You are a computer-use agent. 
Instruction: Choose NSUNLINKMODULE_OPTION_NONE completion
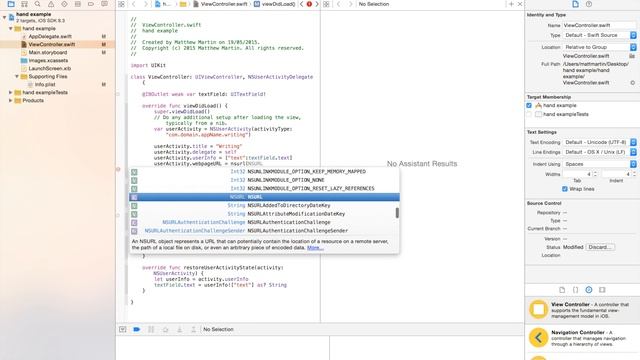tap(264, 180)
